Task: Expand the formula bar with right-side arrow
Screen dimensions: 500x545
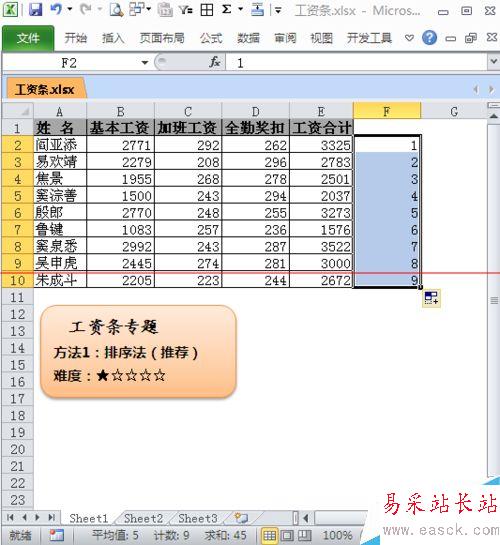Action: click(493, 62)
